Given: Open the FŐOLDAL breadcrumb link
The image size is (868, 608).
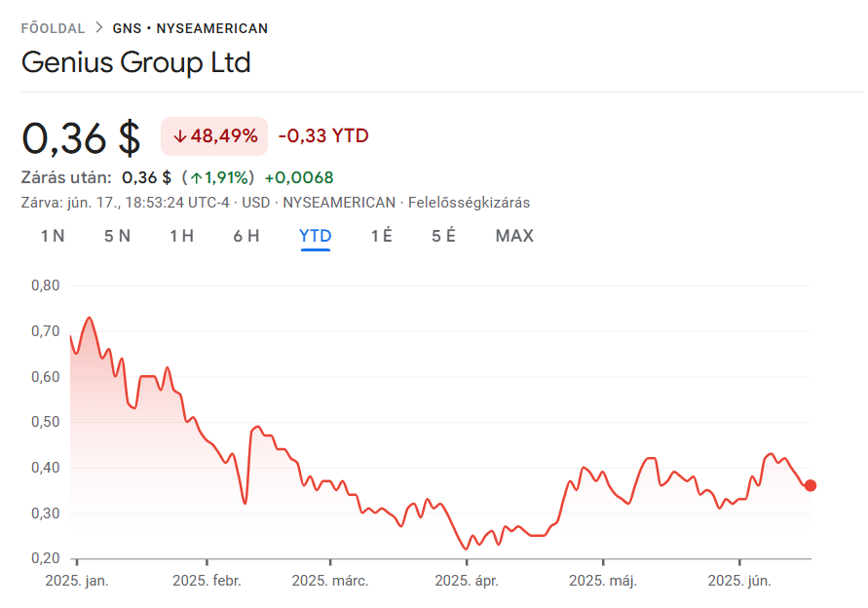Looking at the screenshot, I should click(x=53, y=28).
